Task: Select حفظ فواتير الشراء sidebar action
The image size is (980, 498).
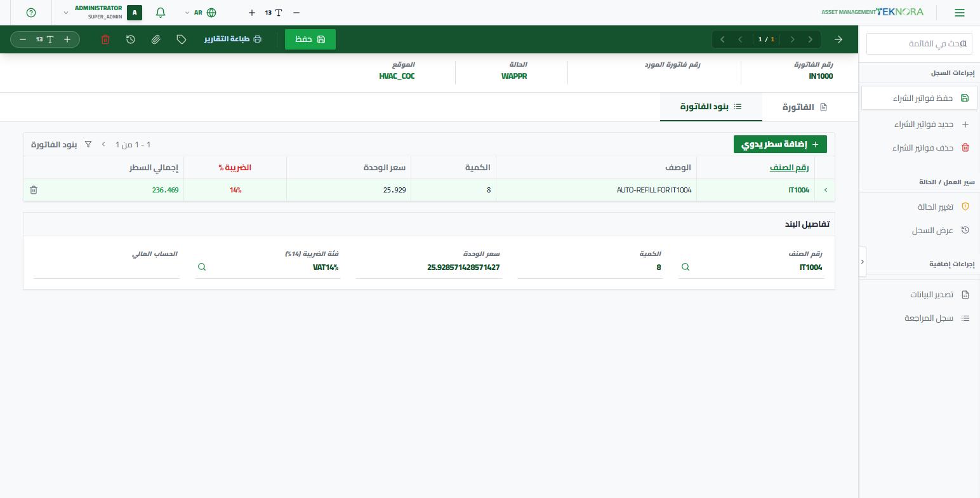Action: pyautogui.click(x=919, y=98)
